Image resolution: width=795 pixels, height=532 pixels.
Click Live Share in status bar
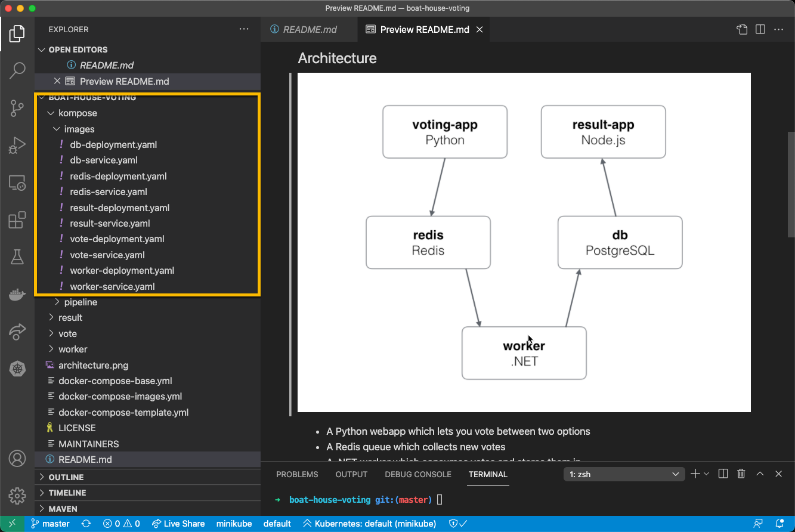coord(178,524)
